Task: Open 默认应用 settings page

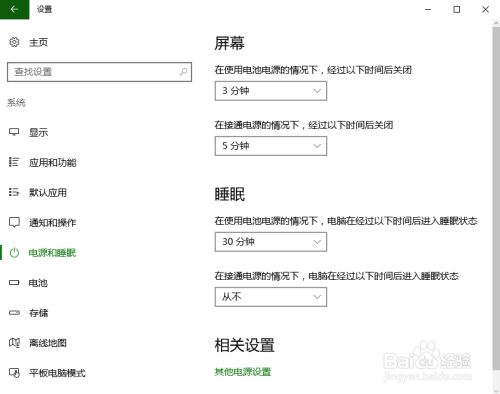Action: 48,192
